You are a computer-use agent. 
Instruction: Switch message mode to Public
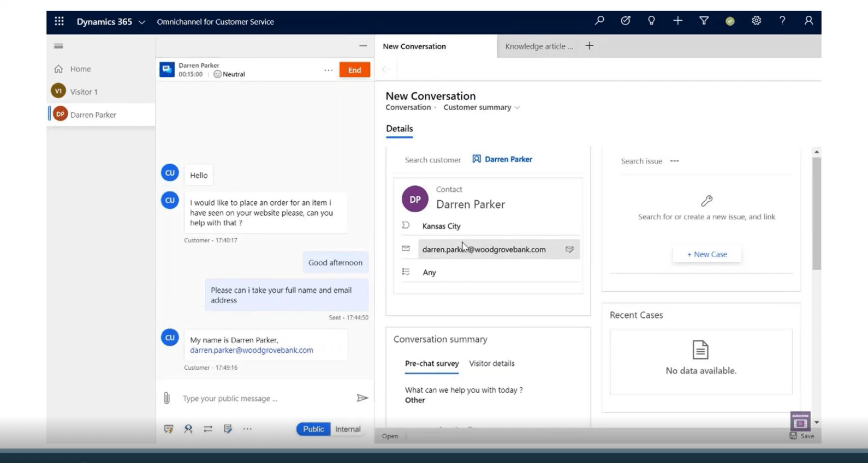point(313,429)
